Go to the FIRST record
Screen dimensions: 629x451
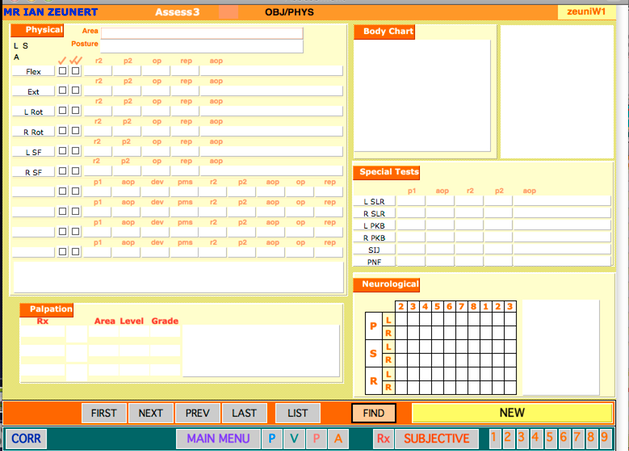pyautogui.click(x=104, y=413)
